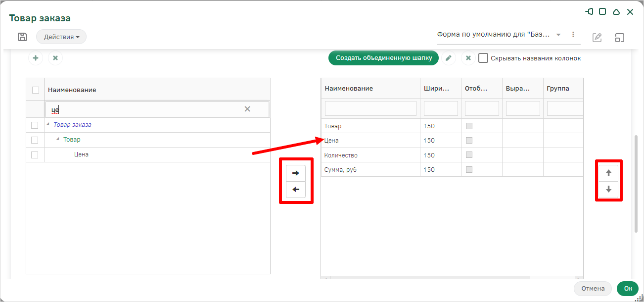The image size is (644, 302).
Task: Collapse the Товар tree node triangle
Action: pyautogui.click(x=58, y=140)
